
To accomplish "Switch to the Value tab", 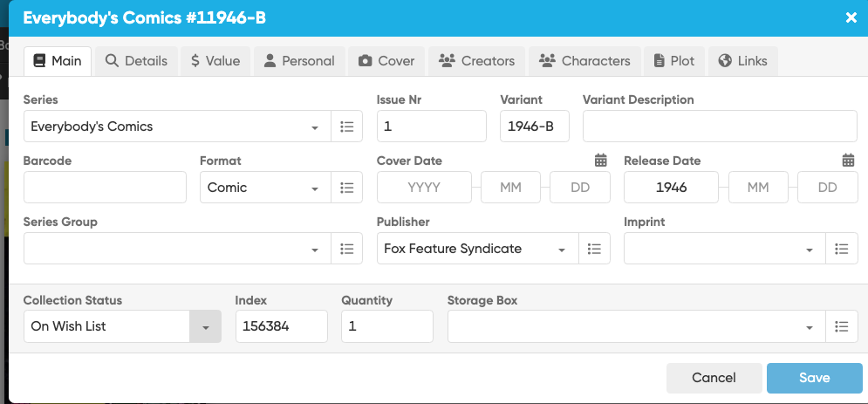I will click(x=215, y=61).
